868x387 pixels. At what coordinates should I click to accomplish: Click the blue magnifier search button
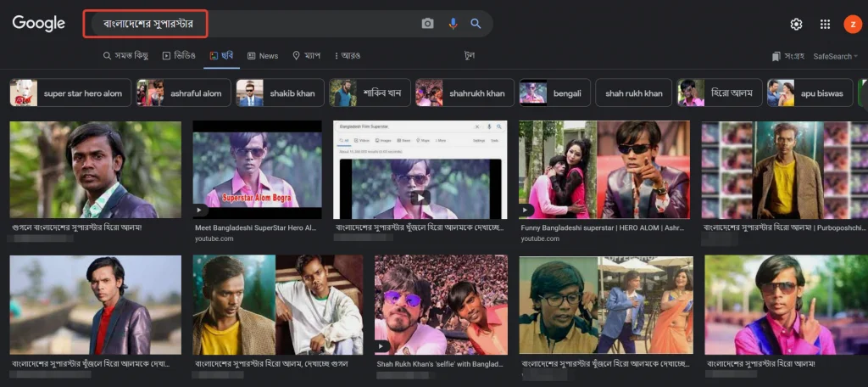click(x=476, y=24)
